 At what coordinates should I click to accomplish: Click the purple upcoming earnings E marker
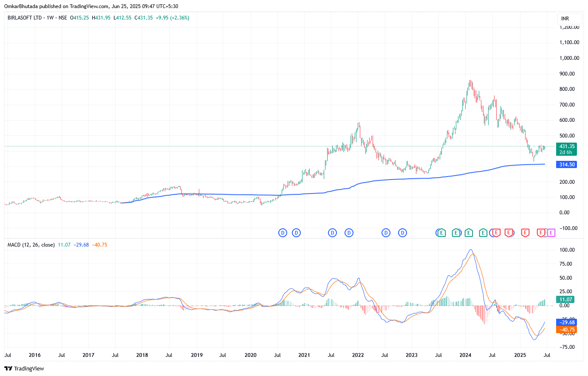(551, 233)
